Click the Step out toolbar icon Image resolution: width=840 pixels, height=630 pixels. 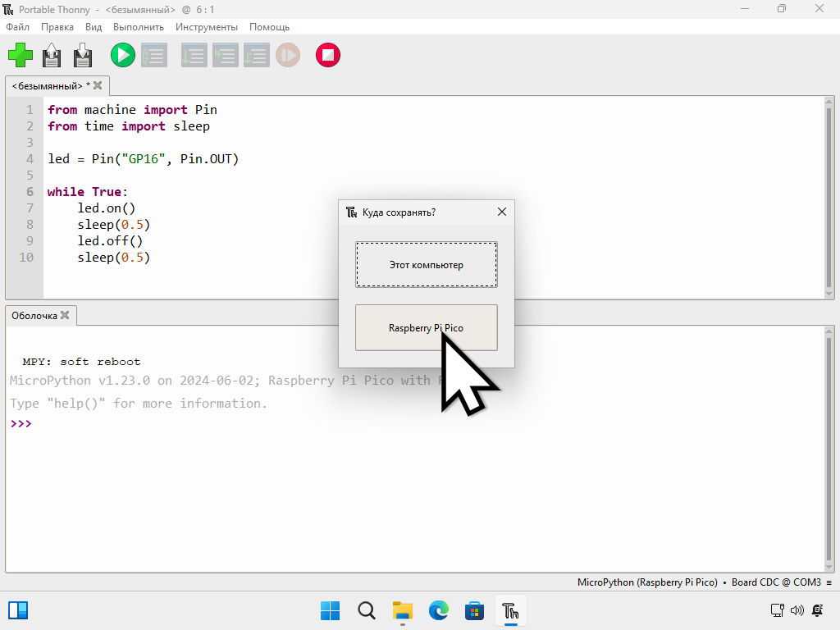257,55
